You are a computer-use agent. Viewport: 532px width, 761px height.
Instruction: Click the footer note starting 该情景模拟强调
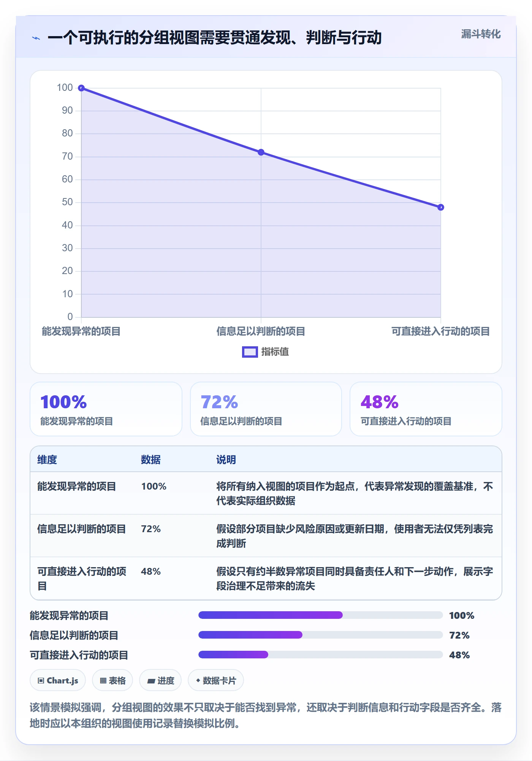266,715
